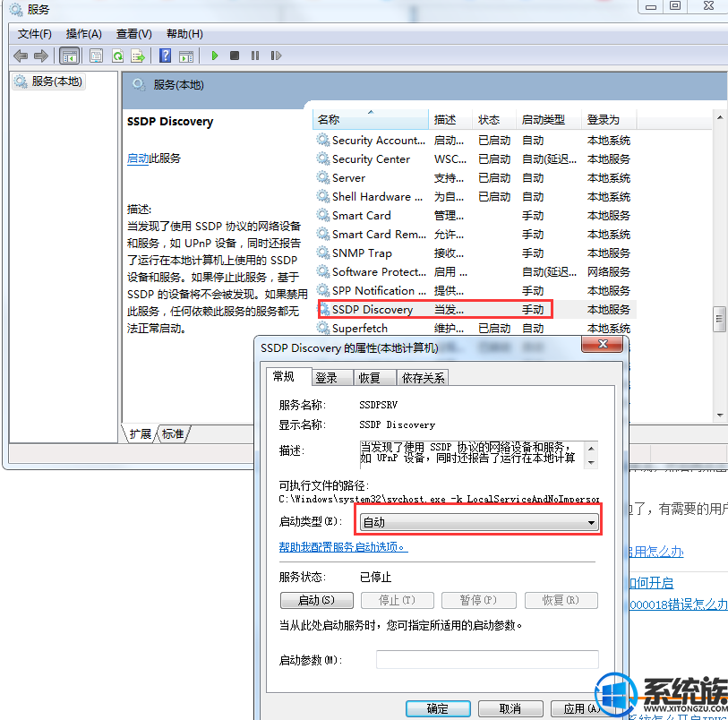Click the 启动参数(M) input field
Viewport: 728px width, 720px height.
487,660
